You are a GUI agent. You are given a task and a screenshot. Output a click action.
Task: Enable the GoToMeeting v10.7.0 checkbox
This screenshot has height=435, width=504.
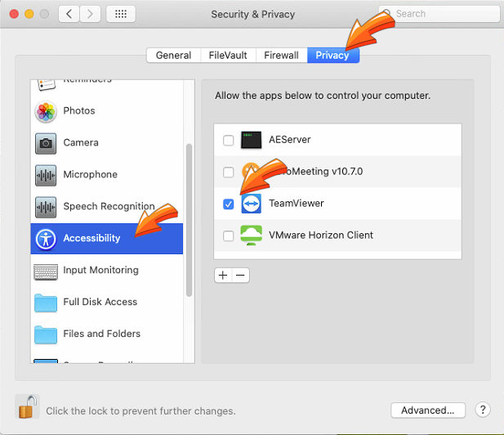tap(228, 172)
